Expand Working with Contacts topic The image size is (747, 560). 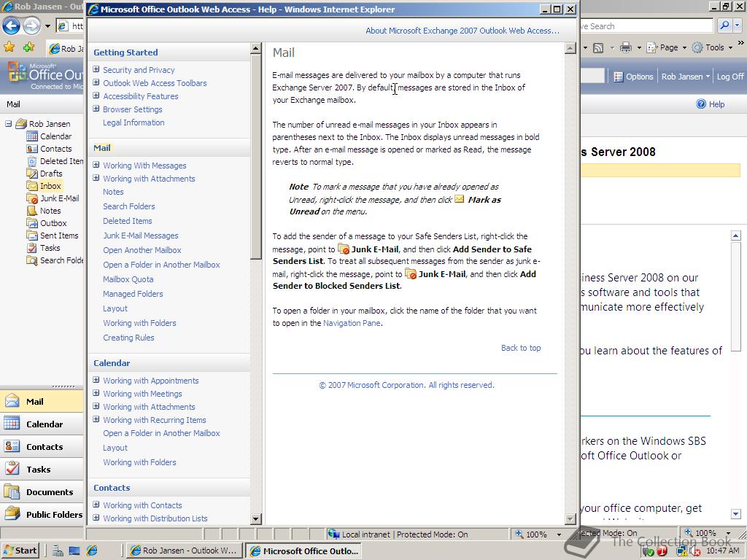[96, 505]
